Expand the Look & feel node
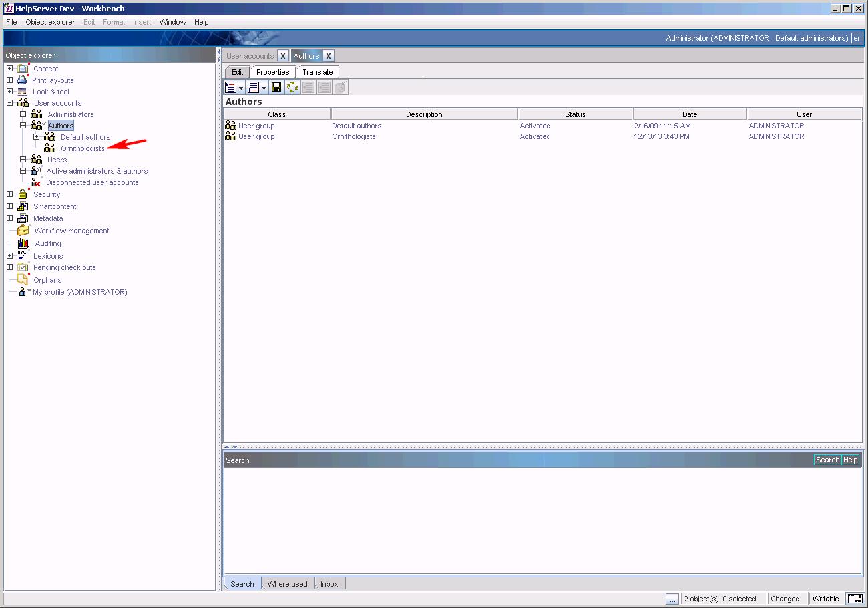The image size is (868, 608). tap(9, 92)
